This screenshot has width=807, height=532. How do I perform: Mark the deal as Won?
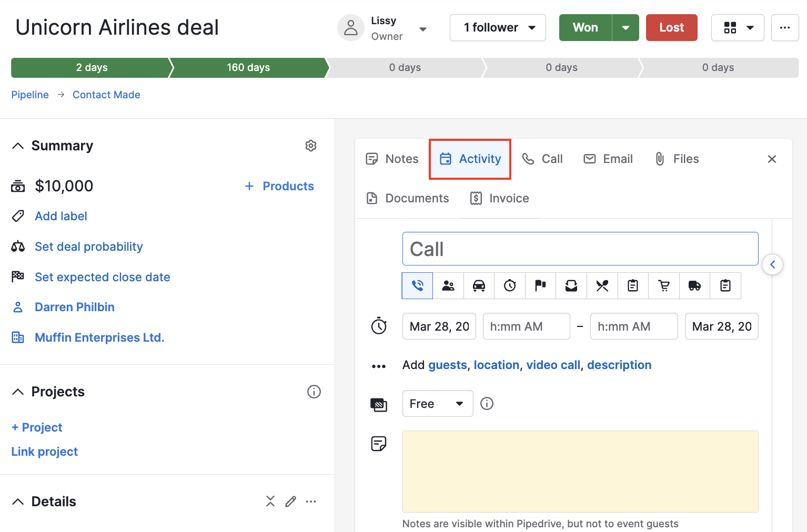(585, 27)
